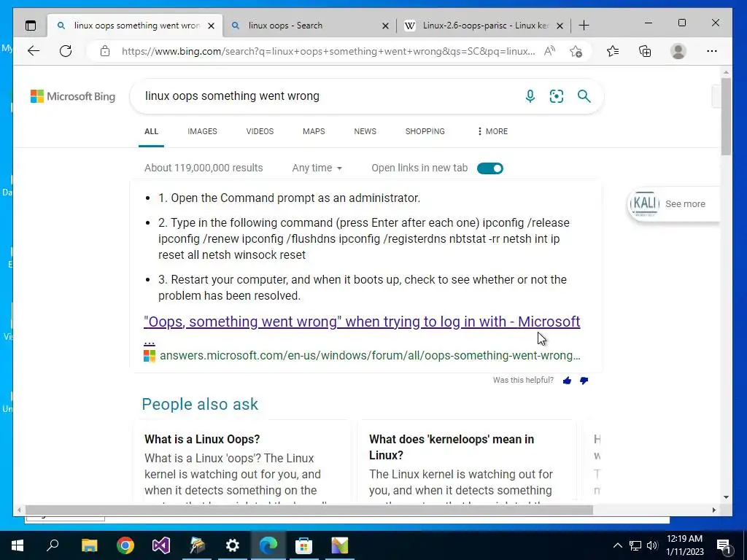
Task: Open the browser profile avatar
Action: tap(678, 51)
